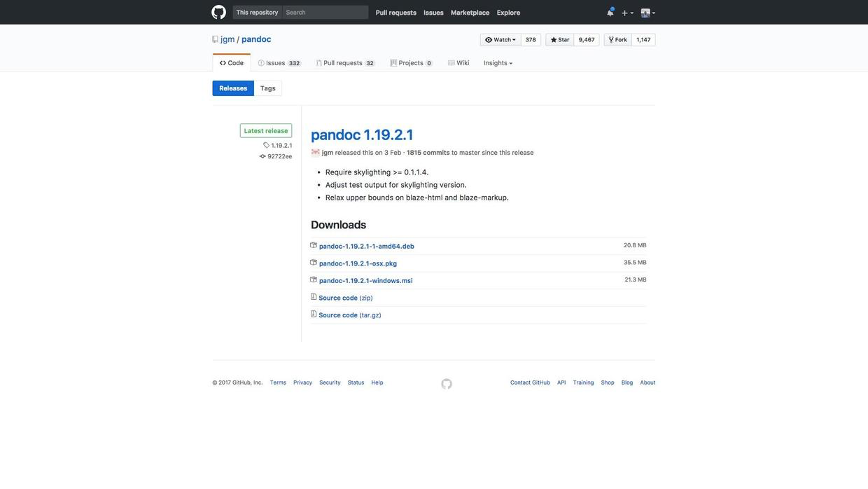Open Issues in top navigation
The height and width of the screenshot is (489, 868).
pos(433,13)
